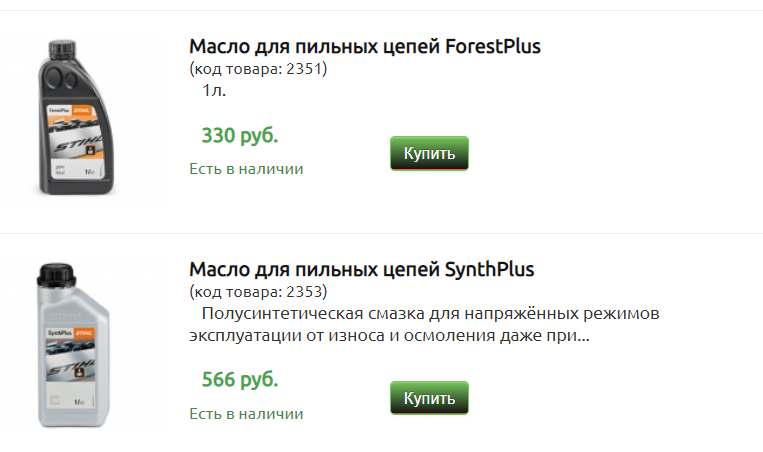The height and width of the screenshot is (452, 763).
Task: Buy the ForestPlus chain oil for 330 руб.
Action: coord(429,153)
